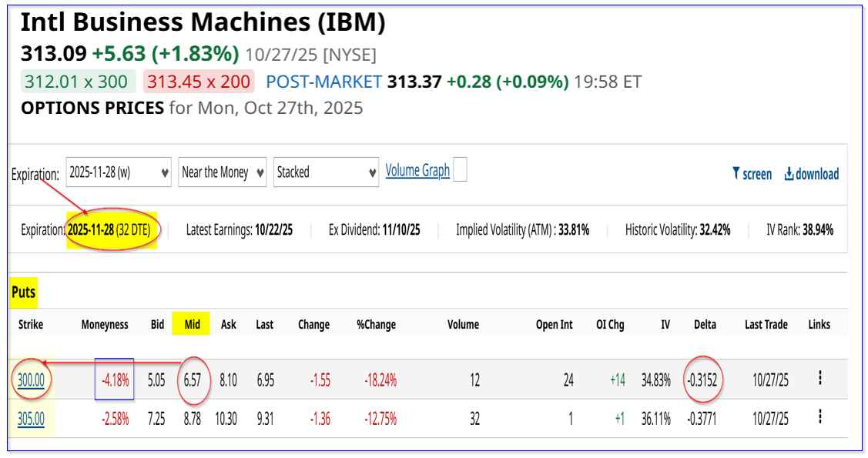
Task: Toggle the Volume Graph checkbox
Action: (460, 170)
